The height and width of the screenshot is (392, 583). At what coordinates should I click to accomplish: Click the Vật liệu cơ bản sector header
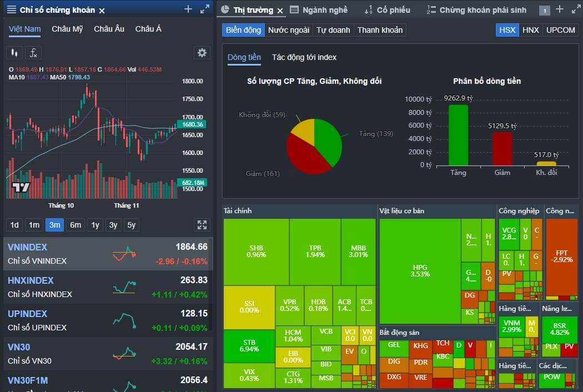click(401, 211)
